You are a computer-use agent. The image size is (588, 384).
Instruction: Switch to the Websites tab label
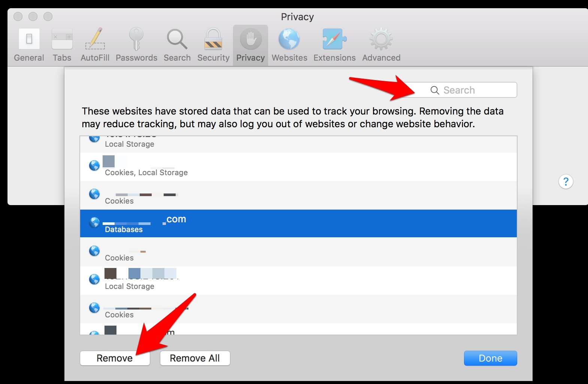289,58
